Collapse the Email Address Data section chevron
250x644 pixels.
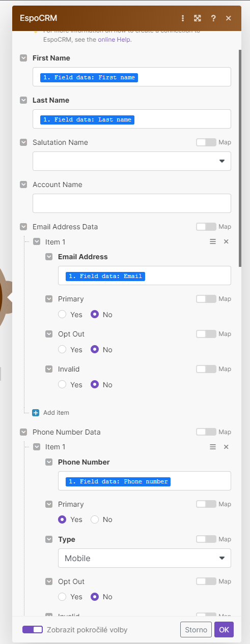tap(23, 227)
